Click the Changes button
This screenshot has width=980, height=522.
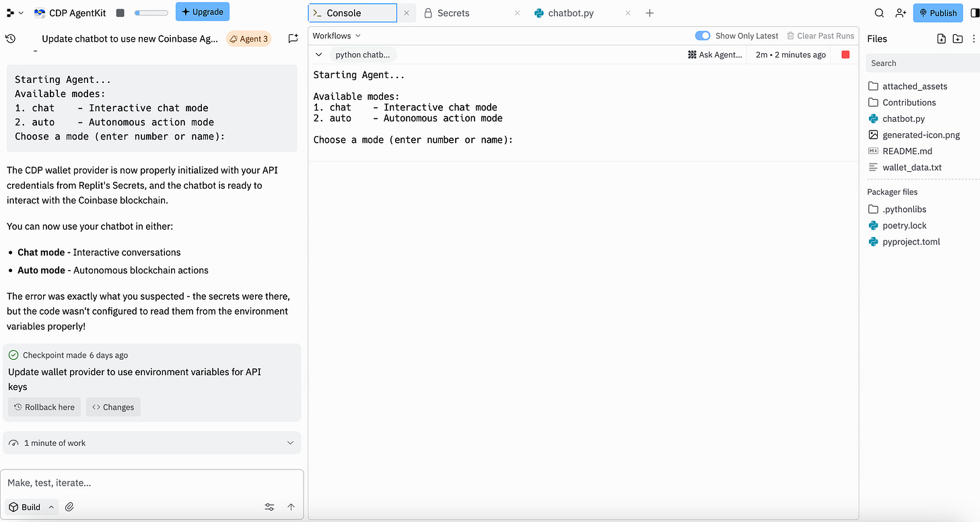coord(113,407)
